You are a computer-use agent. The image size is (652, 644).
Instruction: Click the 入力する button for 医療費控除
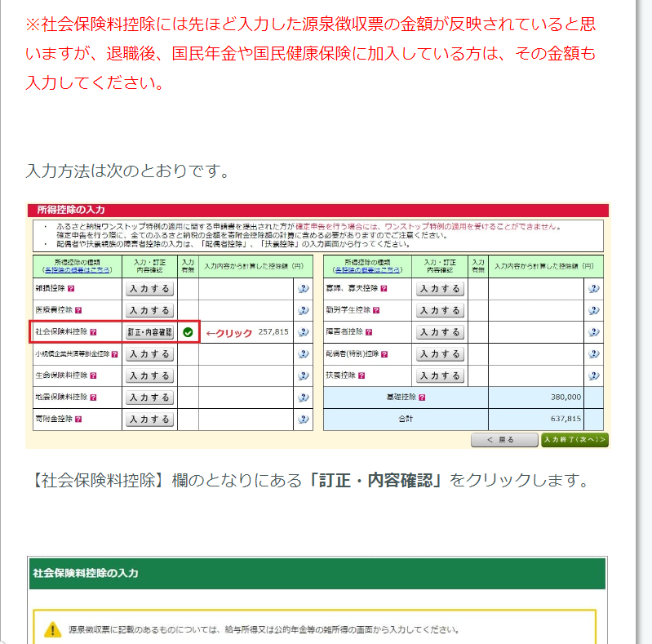click(x=149, y=310)
